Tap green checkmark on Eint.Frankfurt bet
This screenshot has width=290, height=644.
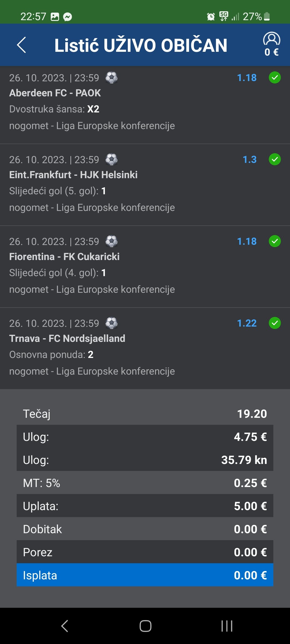tap(275, 159)
